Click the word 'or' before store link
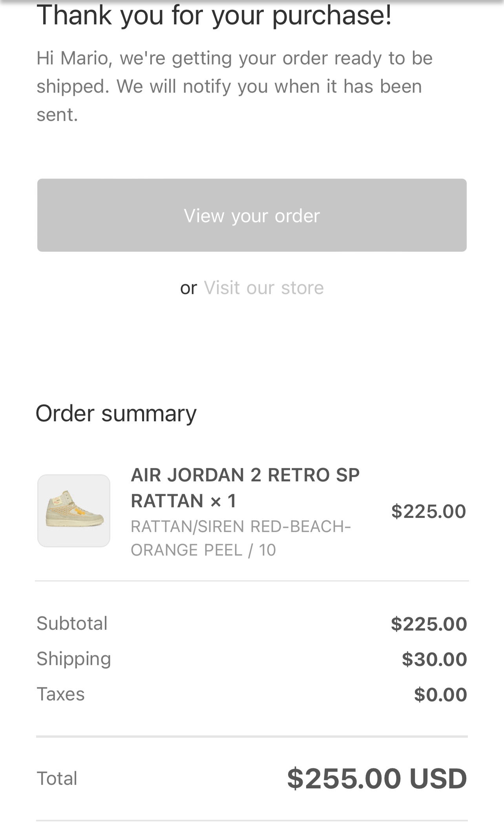 188,288
